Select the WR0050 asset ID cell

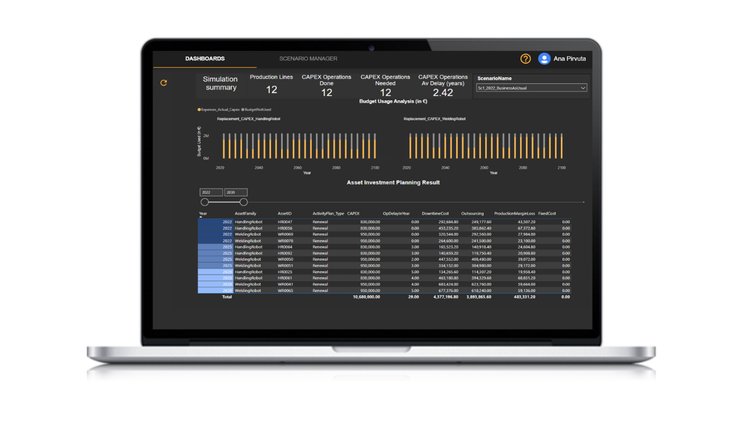point(285,259)
